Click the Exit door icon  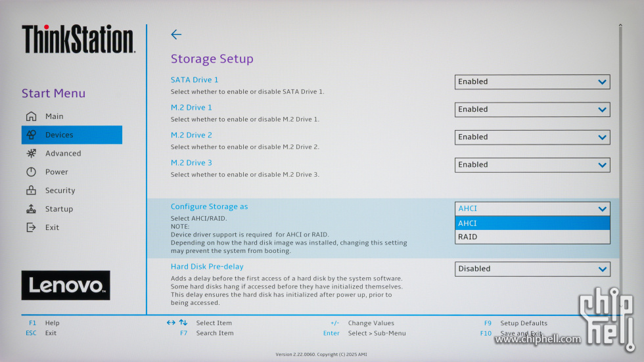point(32,227)
